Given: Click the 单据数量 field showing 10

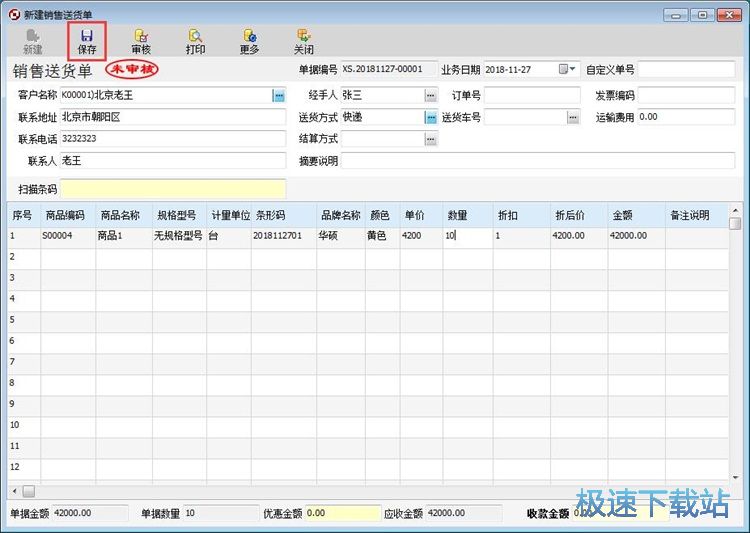Looking at the screenshot, I should [x=221, y=513].
